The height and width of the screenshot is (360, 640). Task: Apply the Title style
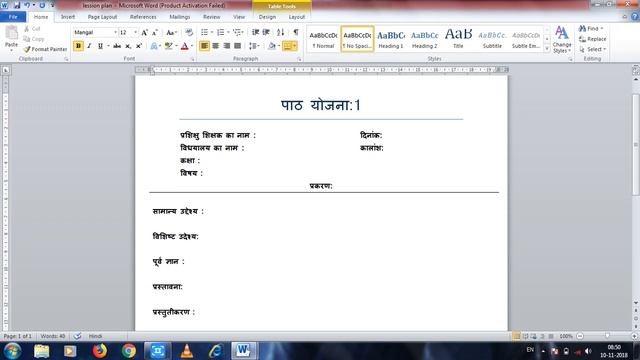pos(458,39)
